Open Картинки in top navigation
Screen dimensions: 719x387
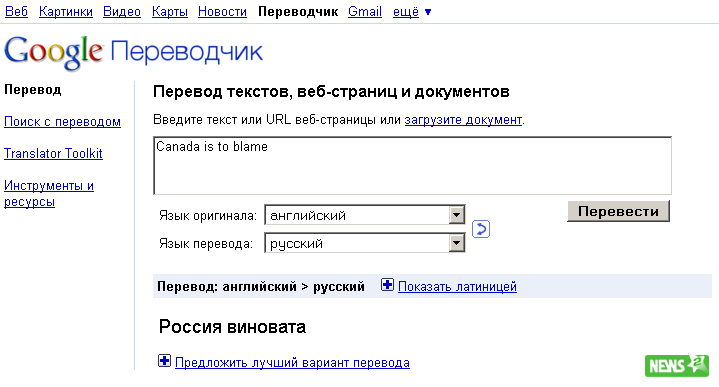click(x=66, y=11)
